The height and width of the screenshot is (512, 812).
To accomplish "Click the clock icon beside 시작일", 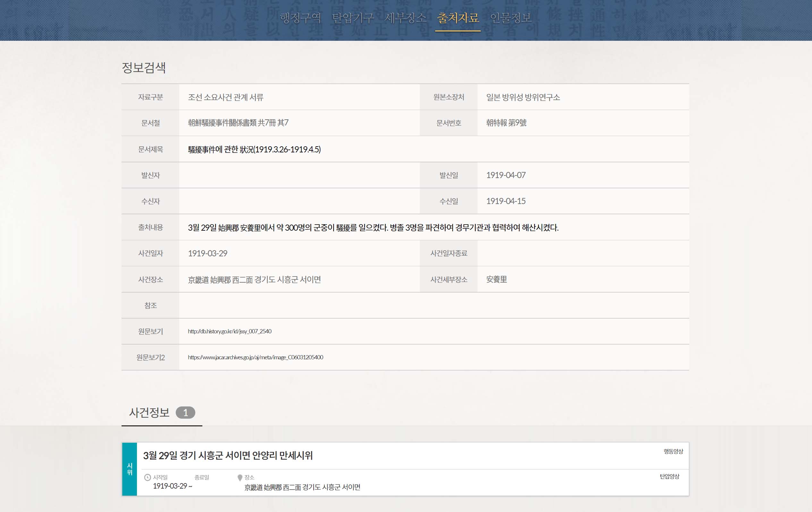I will tap(148, 477).
